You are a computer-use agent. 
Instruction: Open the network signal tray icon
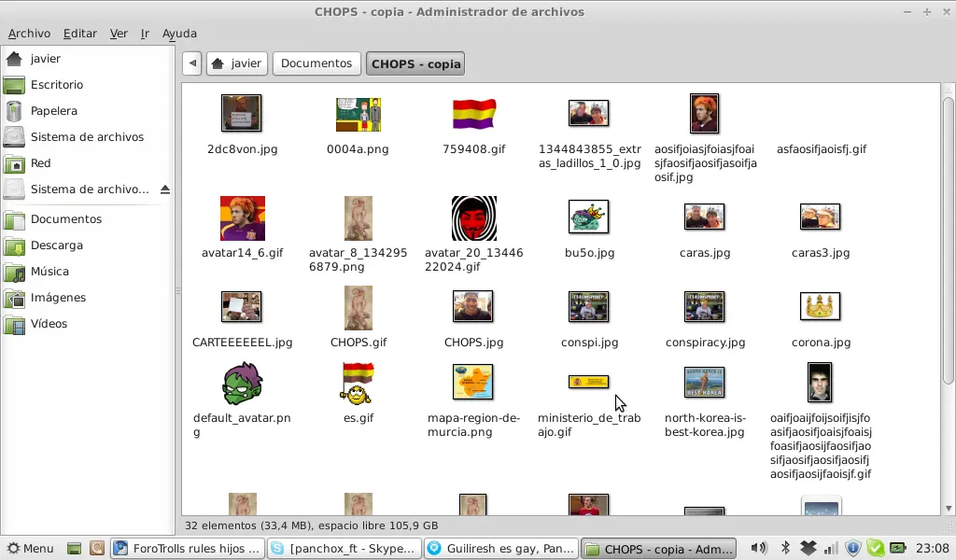(x=830, y=549)
